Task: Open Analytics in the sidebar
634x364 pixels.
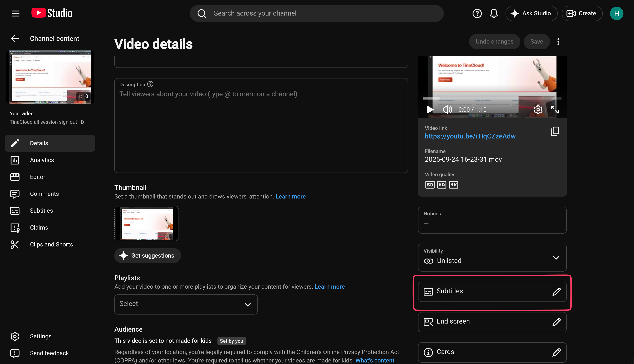Action: tap(50, 160)
